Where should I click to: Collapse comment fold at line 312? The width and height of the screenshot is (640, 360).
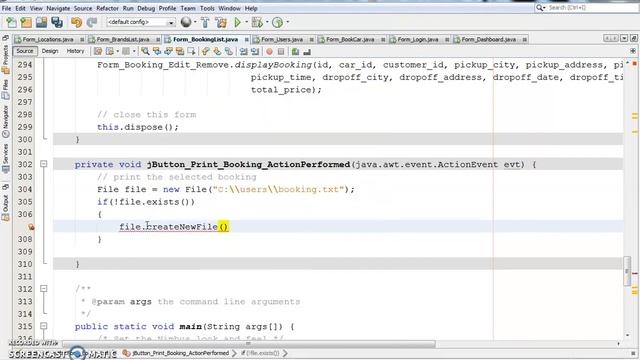(44, 289)
